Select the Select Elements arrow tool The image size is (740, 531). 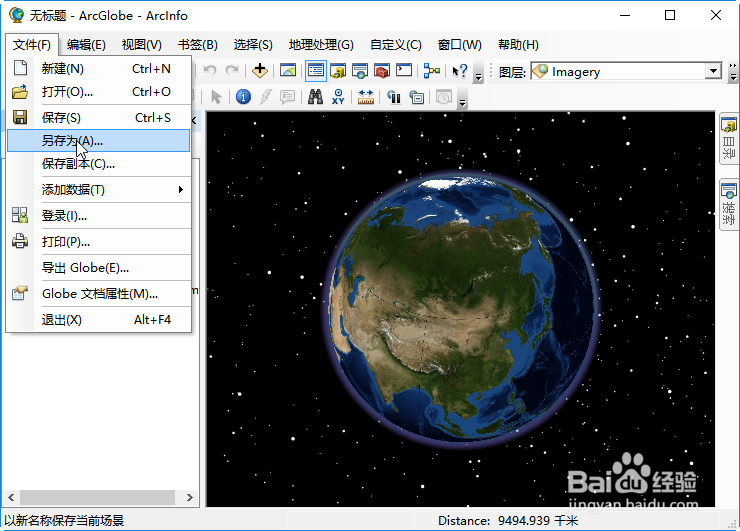coord(216,97)
